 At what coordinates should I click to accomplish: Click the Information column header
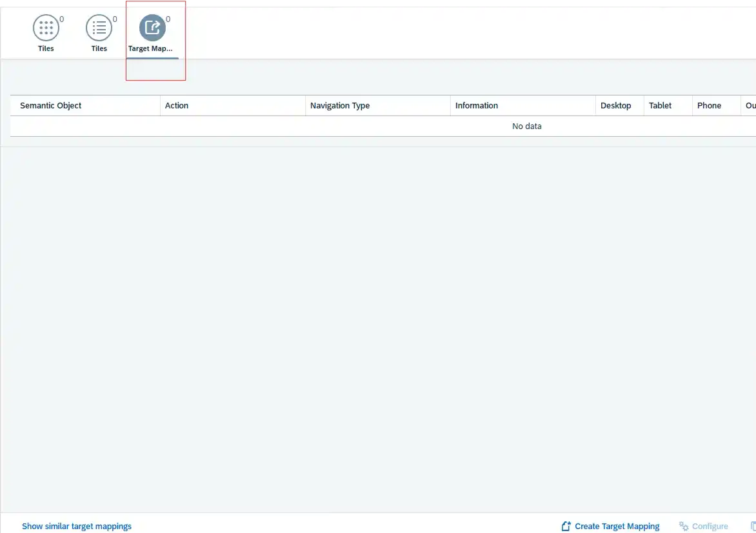pos(477,106)
